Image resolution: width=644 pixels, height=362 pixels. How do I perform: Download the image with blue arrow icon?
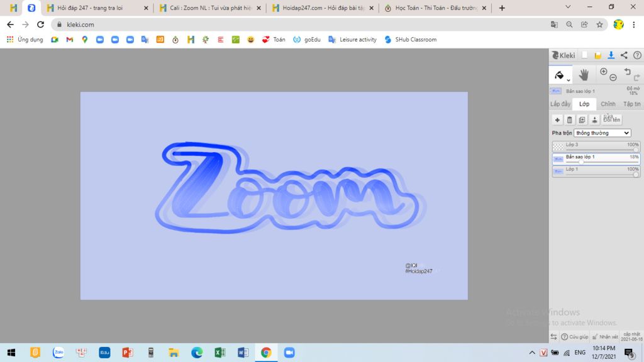pyautogui.click(x=611, y=55)
